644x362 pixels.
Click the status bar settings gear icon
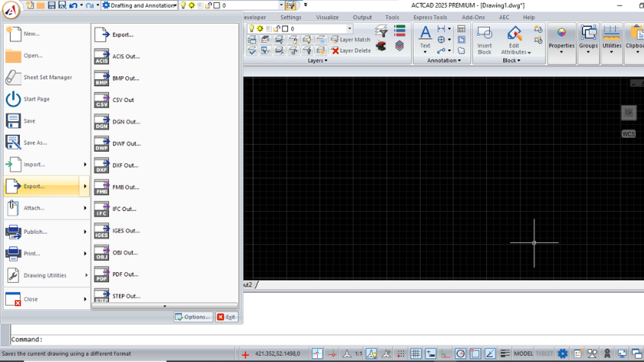click(562, 354)
